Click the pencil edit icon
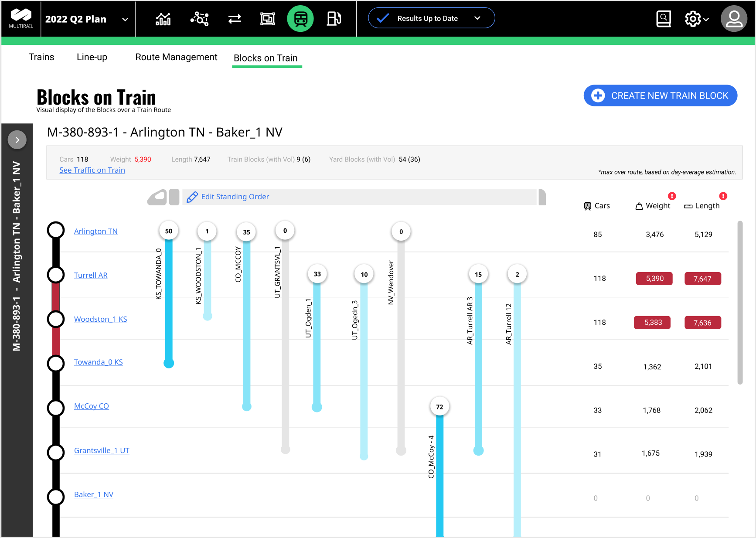This screenshot has height=538, width=756. tap(192, 197)
